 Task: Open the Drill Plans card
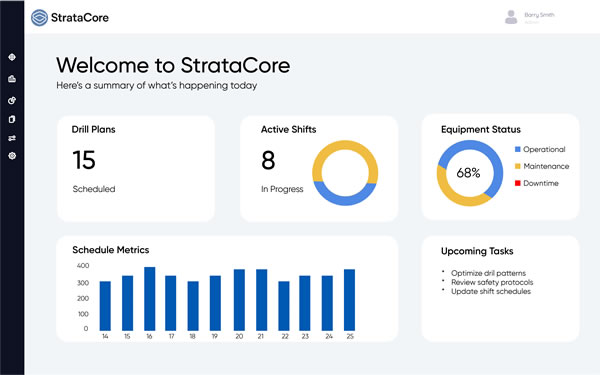[x=136, y=168]
